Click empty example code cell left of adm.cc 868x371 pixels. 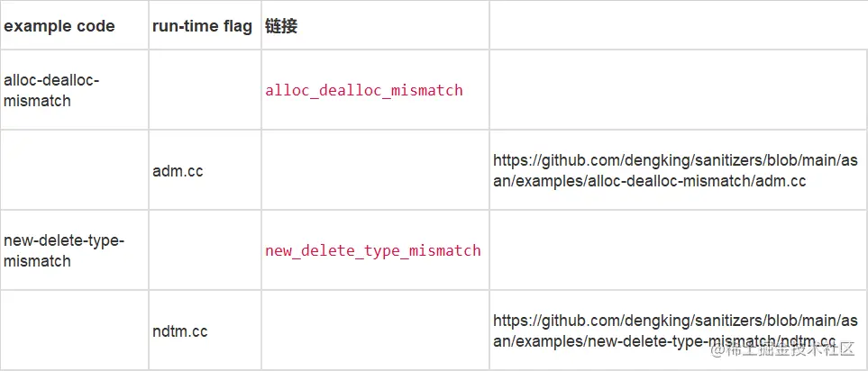point(74,170)
